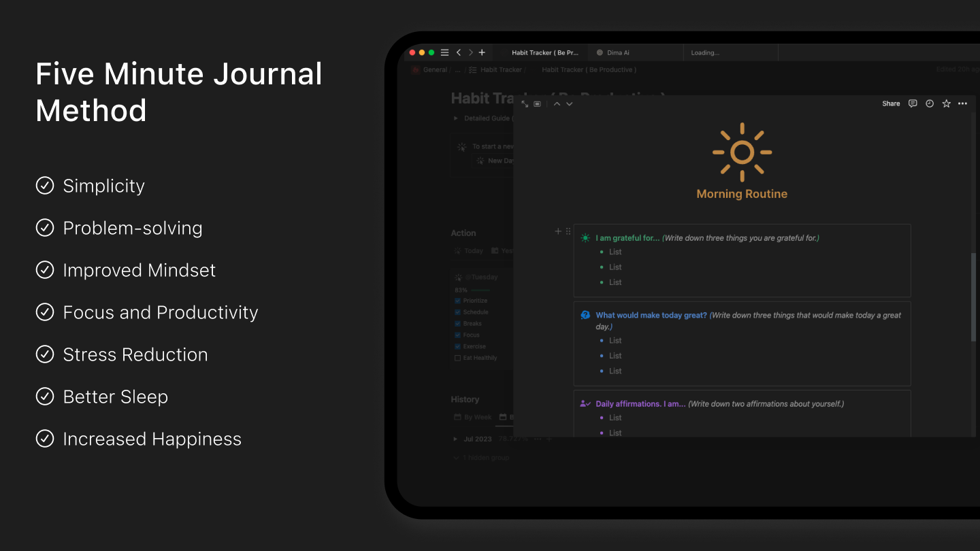Click the Morning Routine title

tap(742, 194)
